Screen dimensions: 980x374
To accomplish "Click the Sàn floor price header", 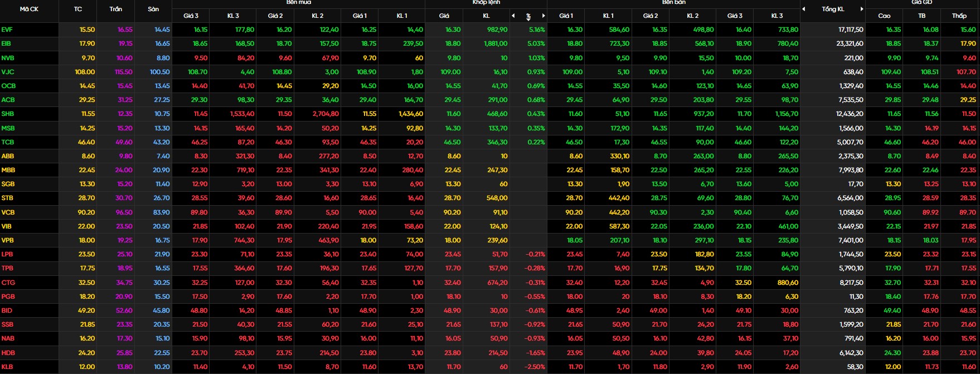I will pyautogui.click(x=153, y=9).
